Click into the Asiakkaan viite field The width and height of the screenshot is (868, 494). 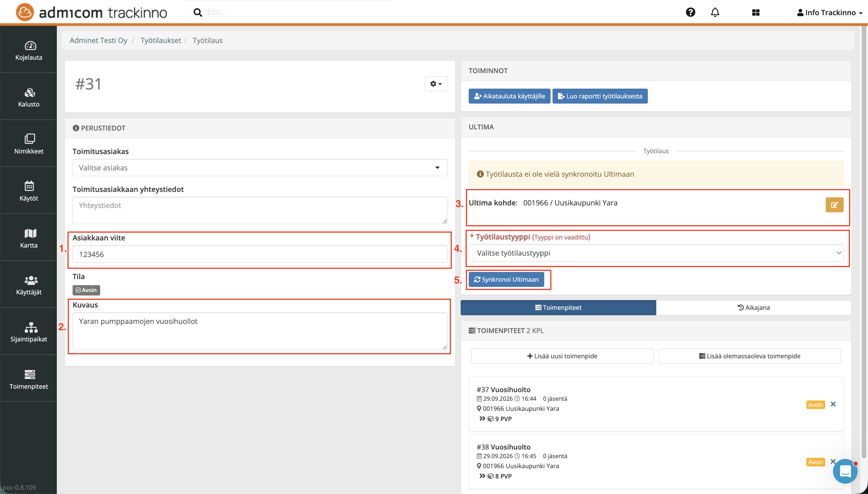[x=260, y=254]
